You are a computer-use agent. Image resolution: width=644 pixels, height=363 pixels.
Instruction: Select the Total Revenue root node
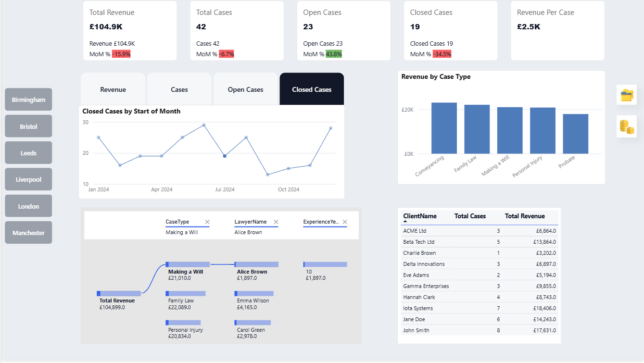pos(119,293)
